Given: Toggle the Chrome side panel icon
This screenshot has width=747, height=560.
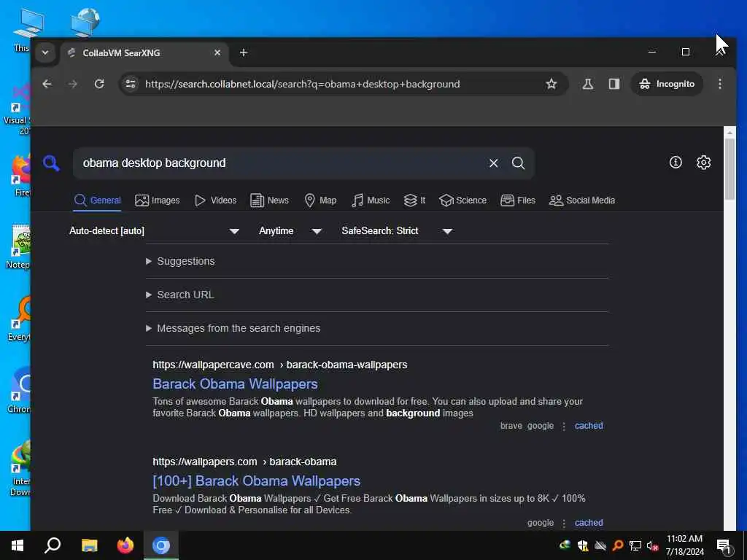Looking at the screenshot, I should (614, 84).
